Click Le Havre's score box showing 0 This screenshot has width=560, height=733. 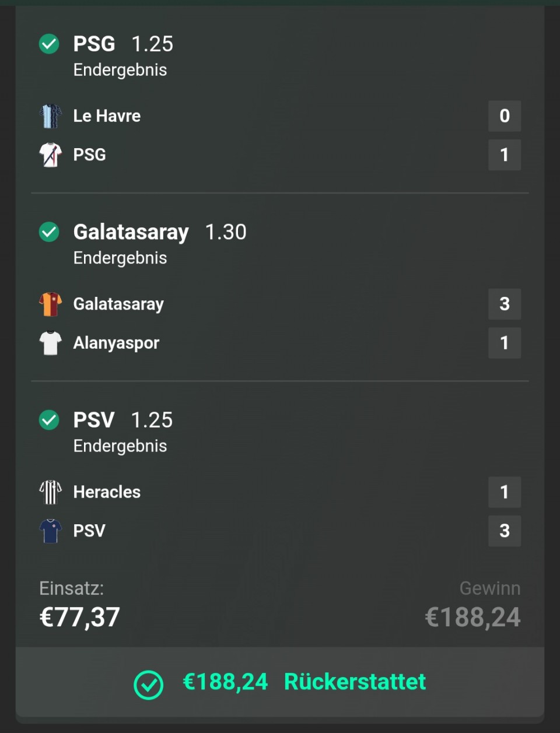pos(505,116)
